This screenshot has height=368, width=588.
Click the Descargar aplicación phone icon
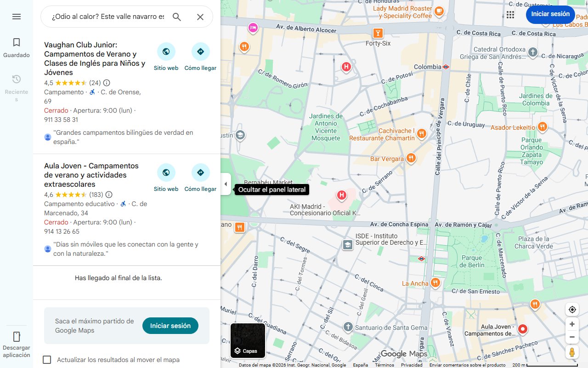point(17,337)
